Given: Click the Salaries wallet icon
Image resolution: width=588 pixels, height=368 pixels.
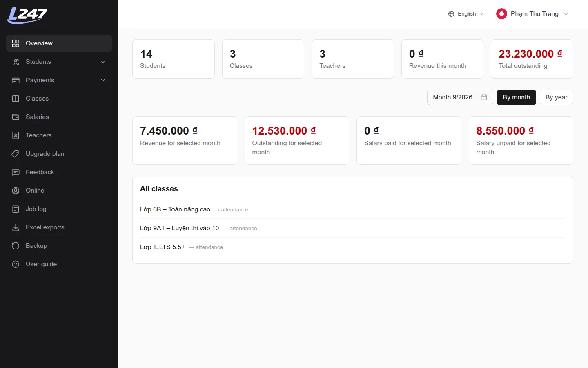Looking at the screenshot, I should pos(16,117).
